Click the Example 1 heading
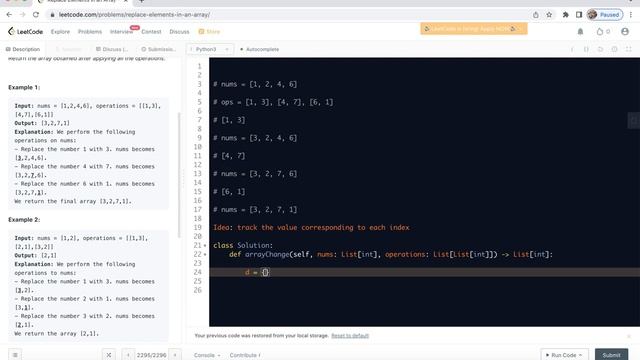This screenshot has height=360, width=640. (x=24, y=87)
